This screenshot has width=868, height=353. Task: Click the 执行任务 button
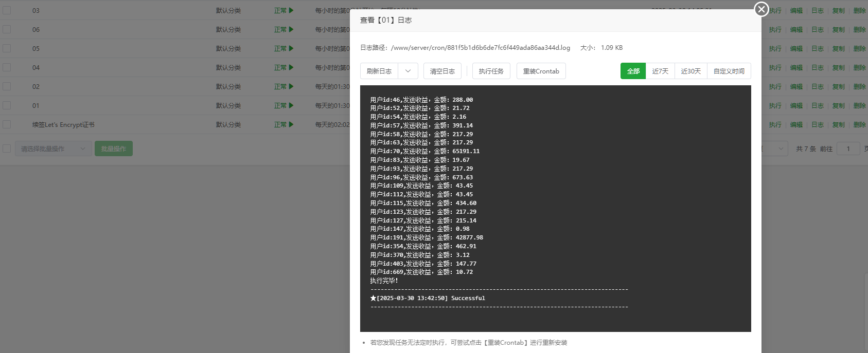(x=491, y=71)
